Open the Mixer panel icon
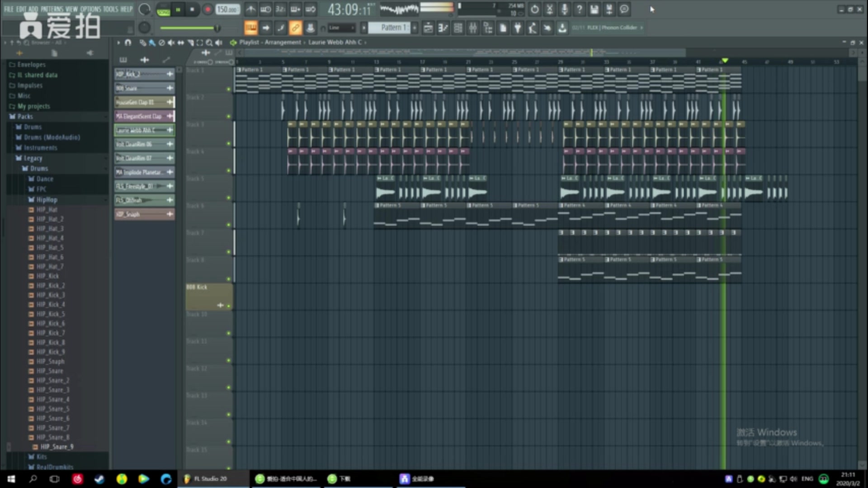868x488 pixels. pos(473,28)
